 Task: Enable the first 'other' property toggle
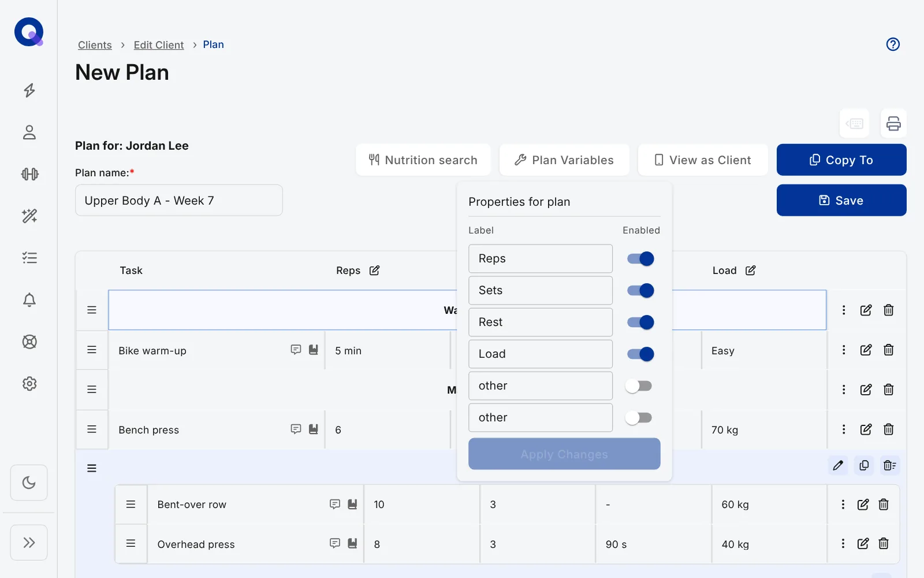[x=639, y=386]
